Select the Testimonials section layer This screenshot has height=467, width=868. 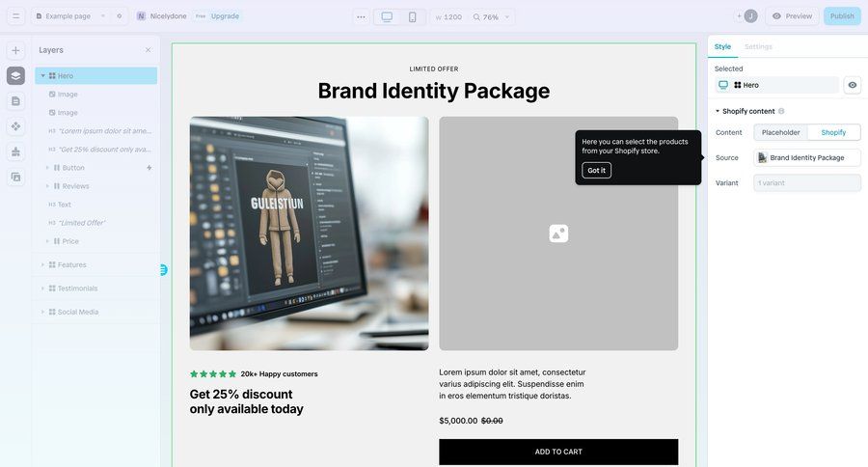(95, 288)
